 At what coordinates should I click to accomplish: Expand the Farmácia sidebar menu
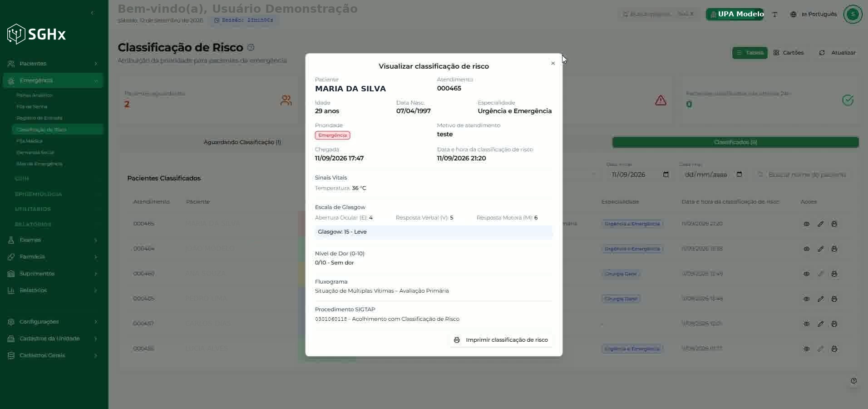pyautogui.click(x=53, y=257)
